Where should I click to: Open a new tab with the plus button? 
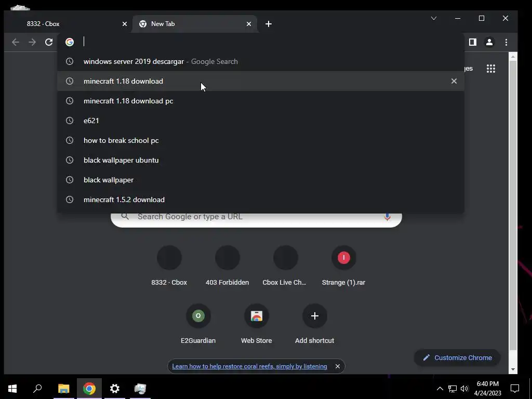(x=269, y=24)
